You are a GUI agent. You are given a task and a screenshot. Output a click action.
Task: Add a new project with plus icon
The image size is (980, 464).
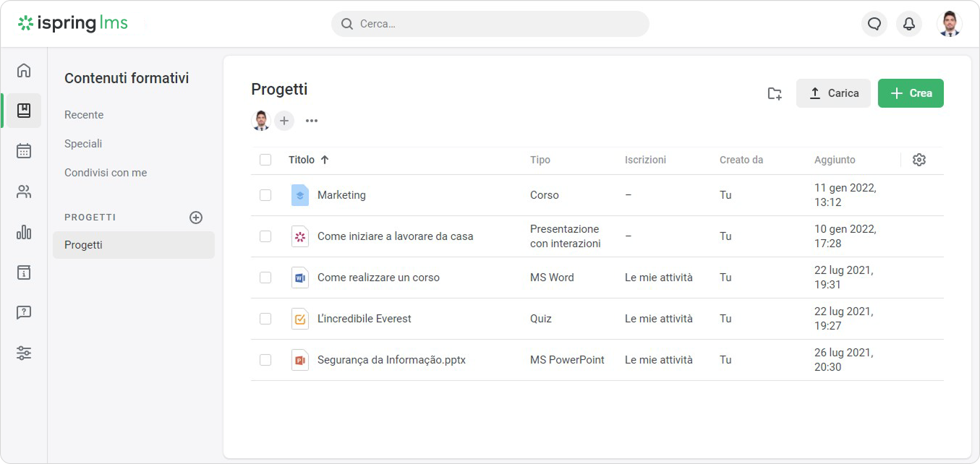point(196,218)
